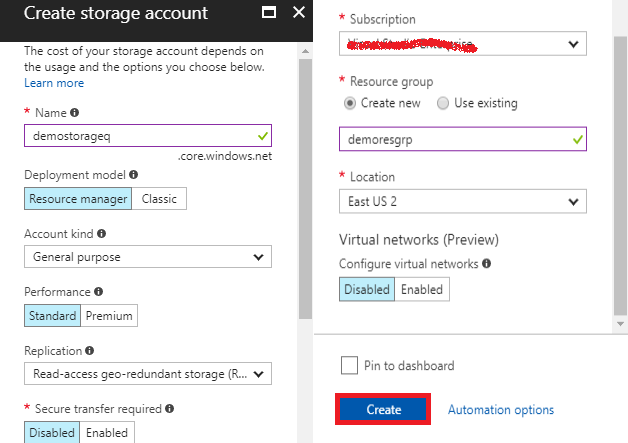Viewport: 628px width, 443px height.
Task: Check the Pin to dashboard checkbox
Action: pos(349,366)
